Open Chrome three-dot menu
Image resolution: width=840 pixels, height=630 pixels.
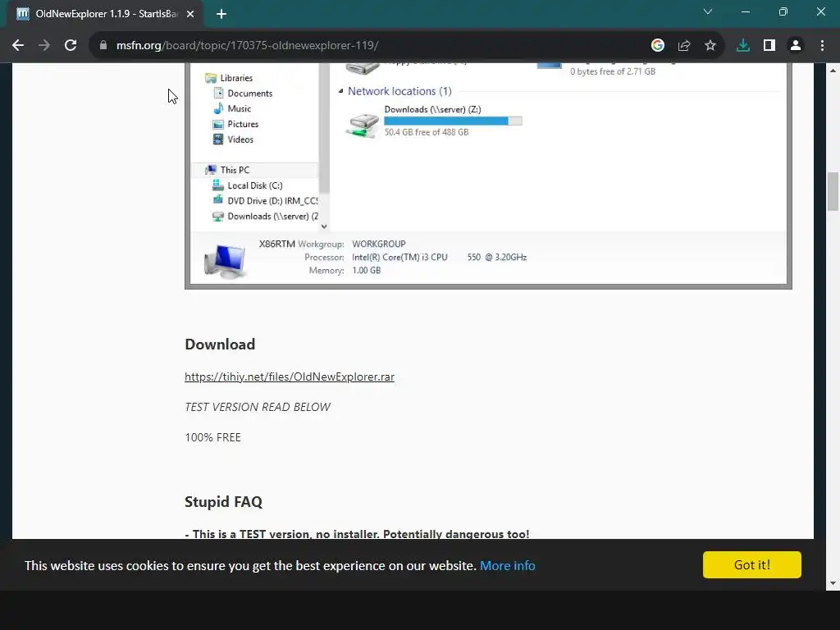click(x=822, y=46)
